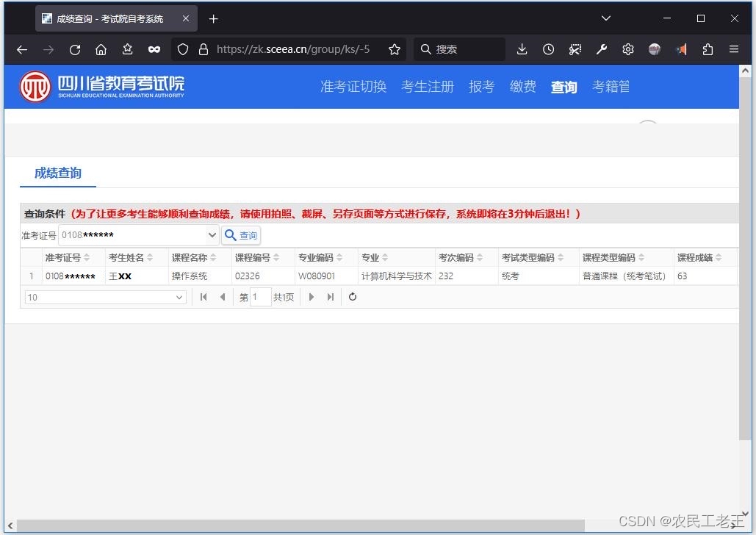Select the 缴费 navigation item

coord(522,87)
